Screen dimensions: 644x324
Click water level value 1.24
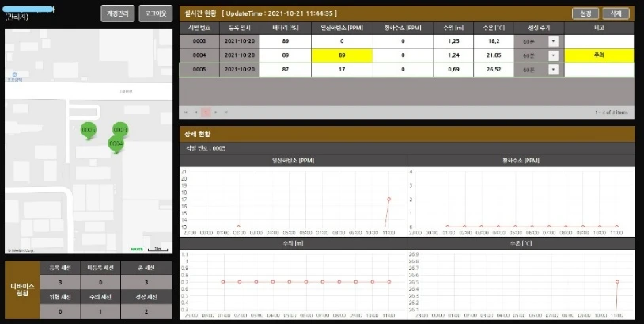[x=453, y=55]
